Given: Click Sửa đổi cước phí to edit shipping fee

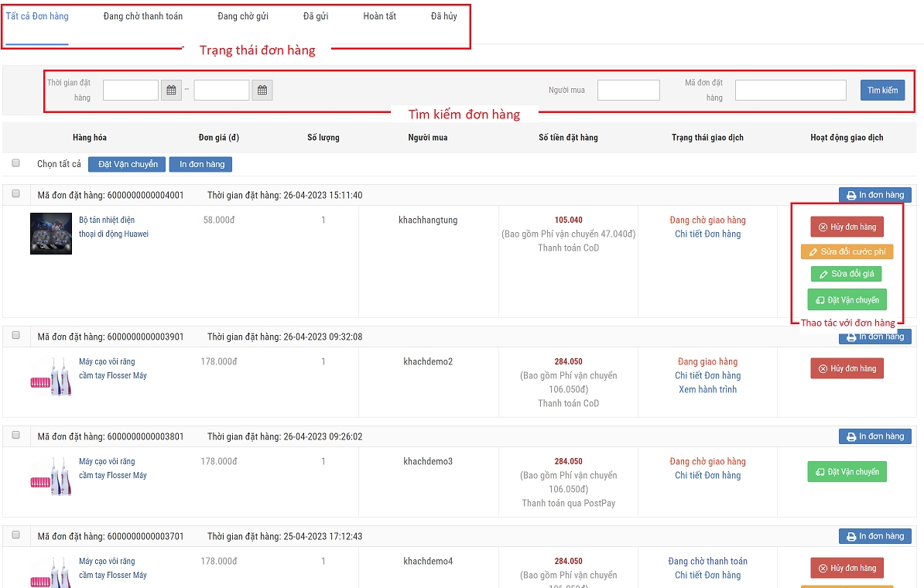Looking at the screenshot, I should click(x=847, y=251).
